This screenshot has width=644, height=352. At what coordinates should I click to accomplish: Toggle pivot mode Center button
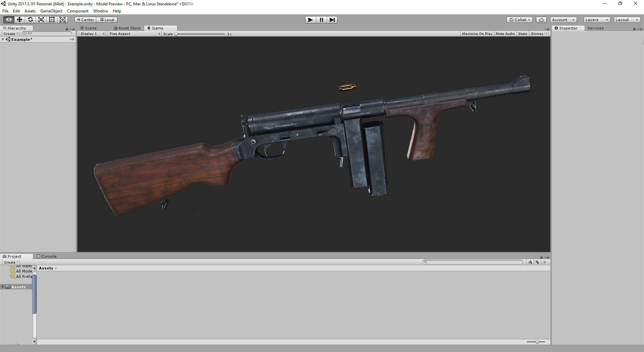click(x=85, y=20)
